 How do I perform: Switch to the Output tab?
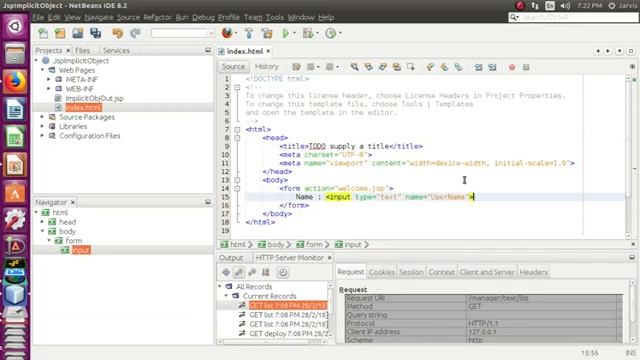click(231, 258)
